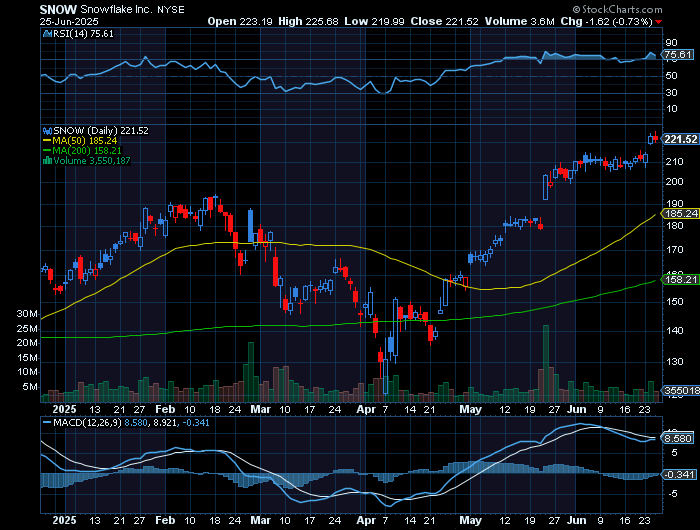The width and height of the screenshot is (700, 530).
Task: Click the 8.921 signal value in MACD legend
Action: 165,422
